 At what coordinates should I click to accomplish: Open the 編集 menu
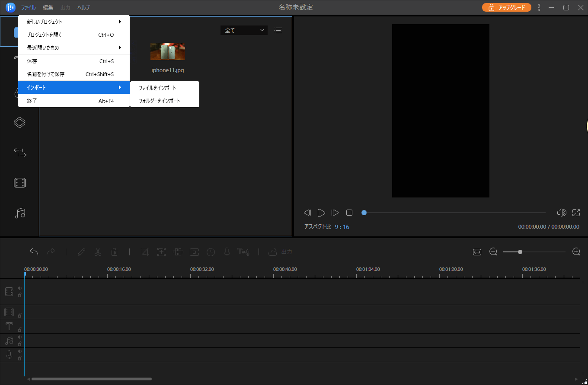48,7
